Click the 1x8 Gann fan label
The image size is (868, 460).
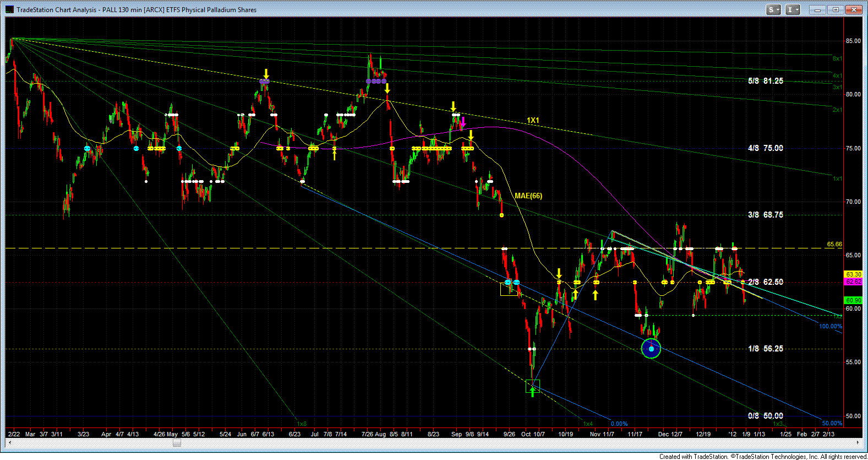coord(302,424)
